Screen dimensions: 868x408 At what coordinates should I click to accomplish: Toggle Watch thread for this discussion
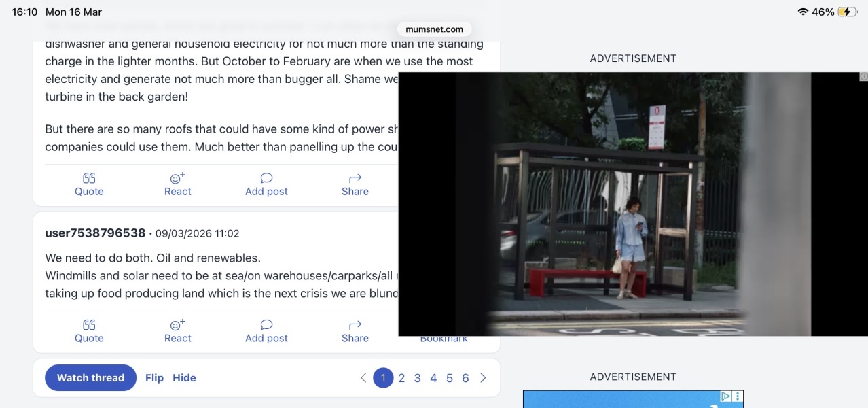click(90, 377)
